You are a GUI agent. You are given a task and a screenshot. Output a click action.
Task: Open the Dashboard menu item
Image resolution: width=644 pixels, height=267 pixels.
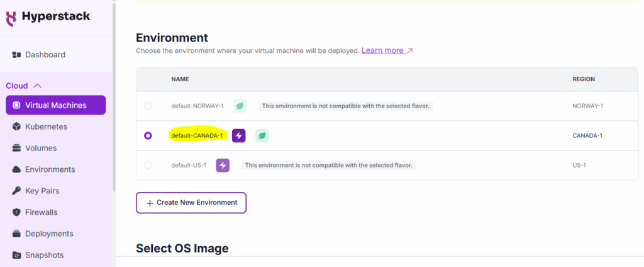click(45, 55)
